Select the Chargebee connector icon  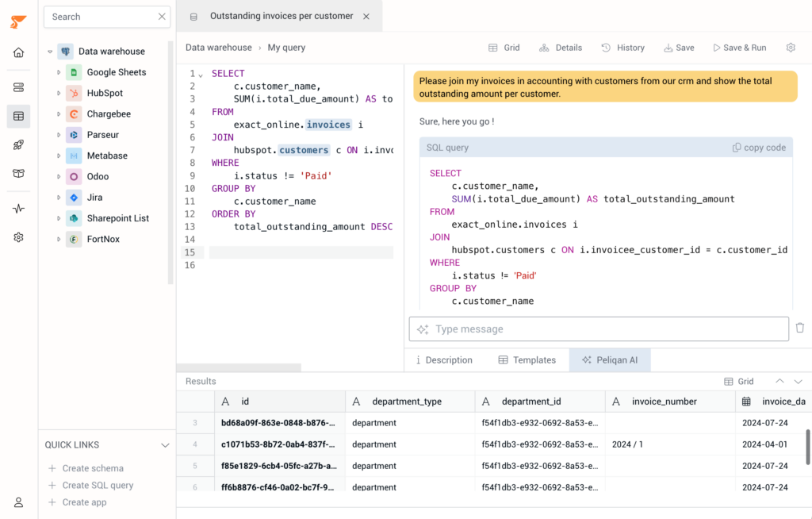click(x=74, y=114)
